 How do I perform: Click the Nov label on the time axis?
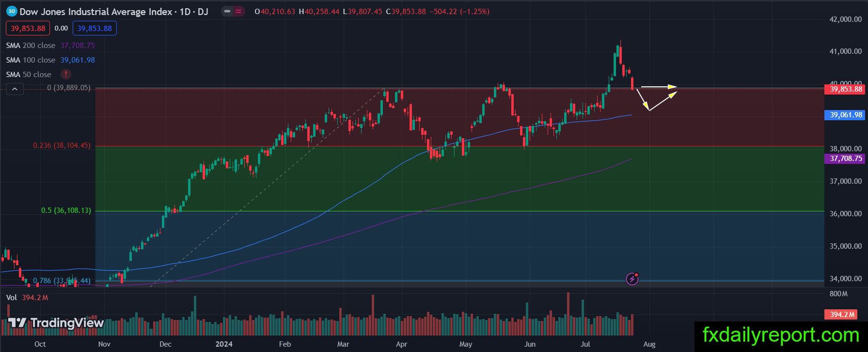click(104, 344)
